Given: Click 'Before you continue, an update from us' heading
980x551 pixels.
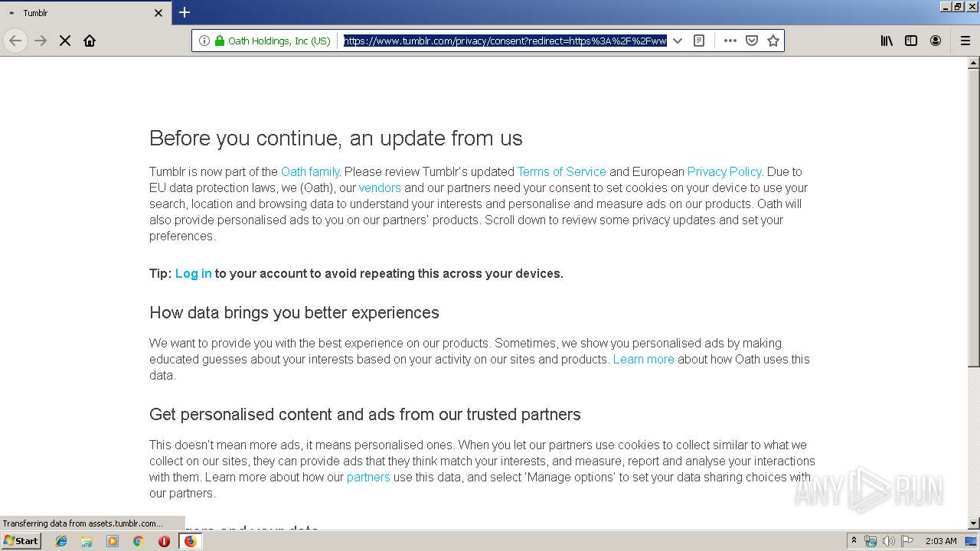Looking at the screenshot, I should coord(336,139).
